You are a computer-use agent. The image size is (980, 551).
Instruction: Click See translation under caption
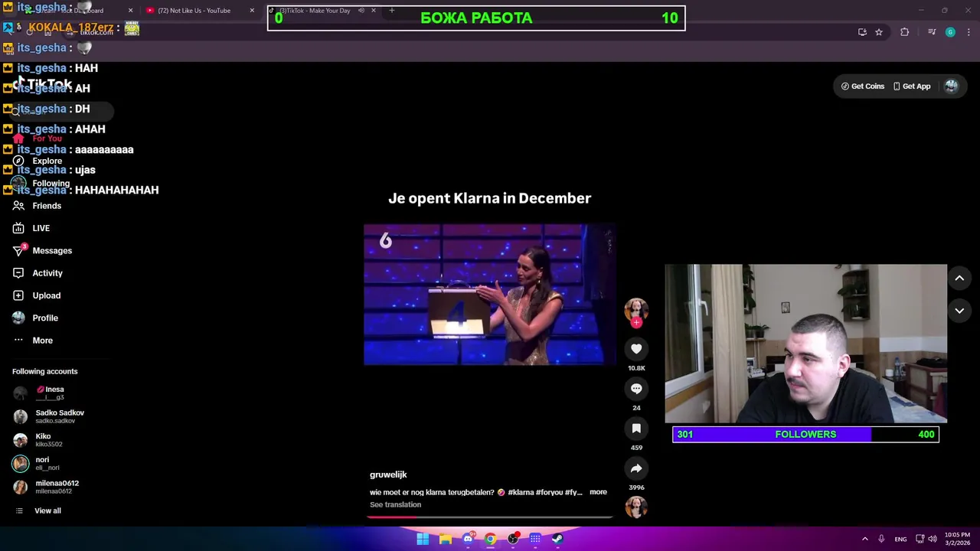coord(395,504)
